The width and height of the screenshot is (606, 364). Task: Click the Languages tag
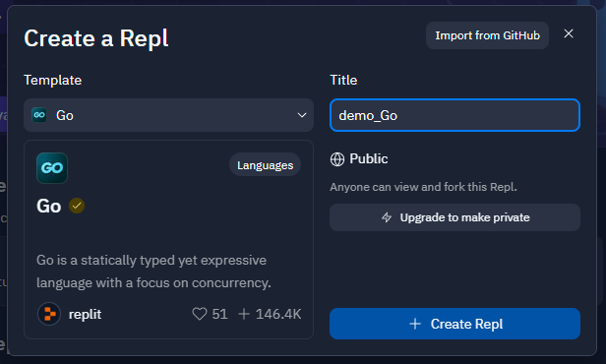click(266, 165)
